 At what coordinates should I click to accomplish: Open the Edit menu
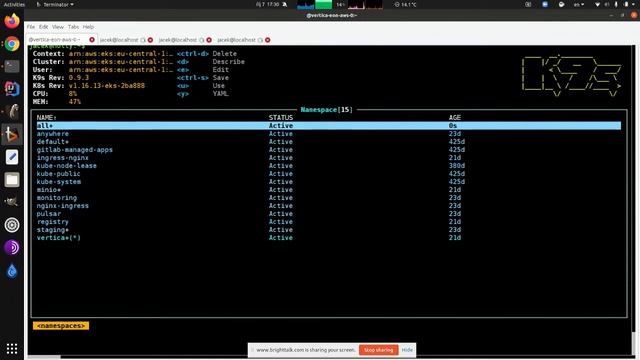click(43, 27)
